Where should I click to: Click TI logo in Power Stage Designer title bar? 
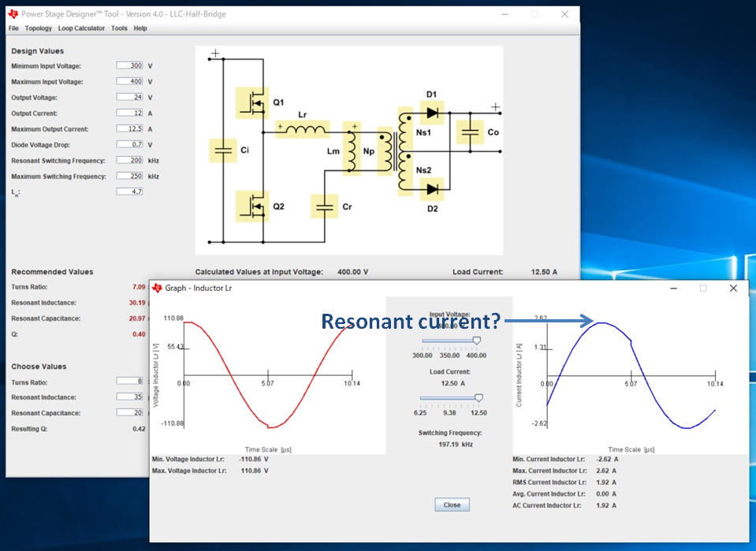pos(13,14)
